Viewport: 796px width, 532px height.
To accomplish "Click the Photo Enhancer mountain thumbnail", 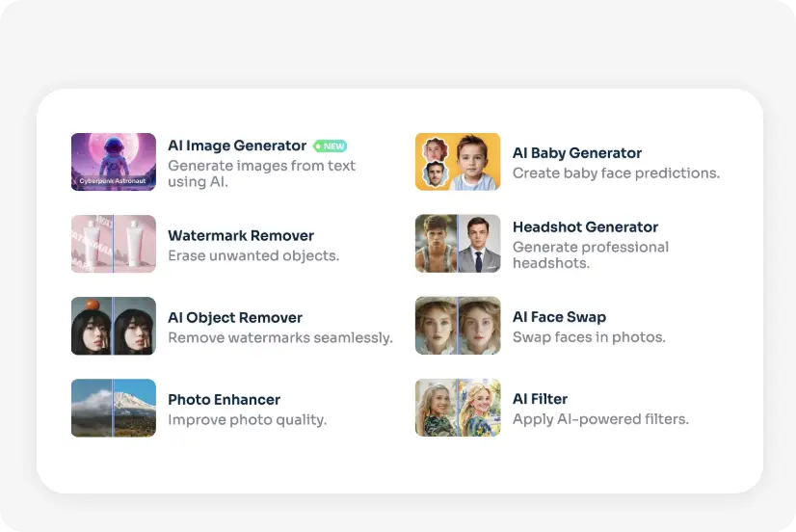I will (113, 408).
